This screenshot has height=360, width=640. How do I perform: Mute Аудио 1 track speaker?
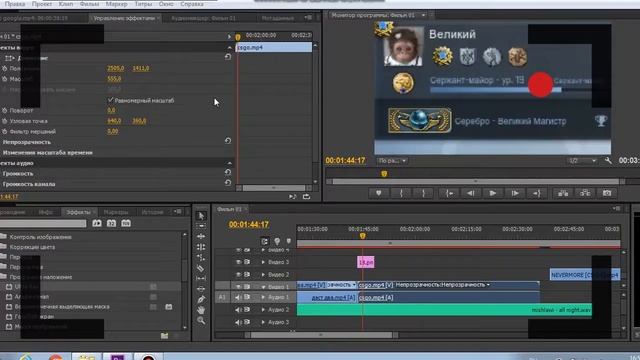[238, 298]
